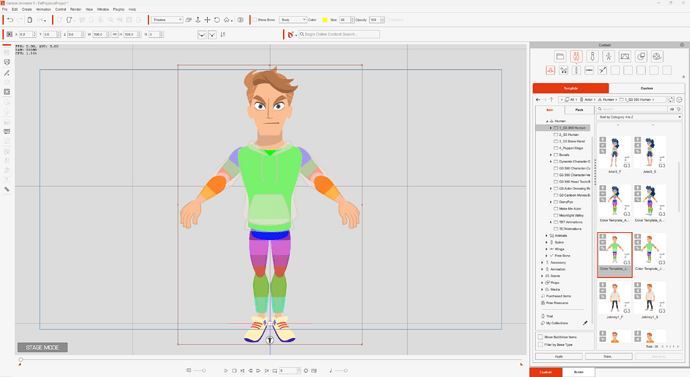This screenshot has width=690, height=377.
Task: Open the online content search logo icon
Action: tap(290, 34)
